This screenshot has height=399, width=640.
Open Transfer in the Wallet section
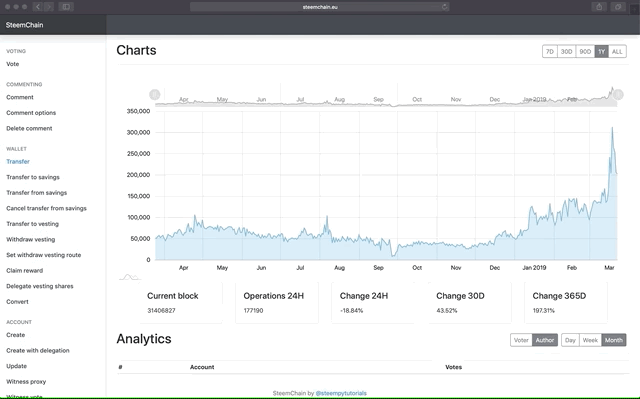18,162
